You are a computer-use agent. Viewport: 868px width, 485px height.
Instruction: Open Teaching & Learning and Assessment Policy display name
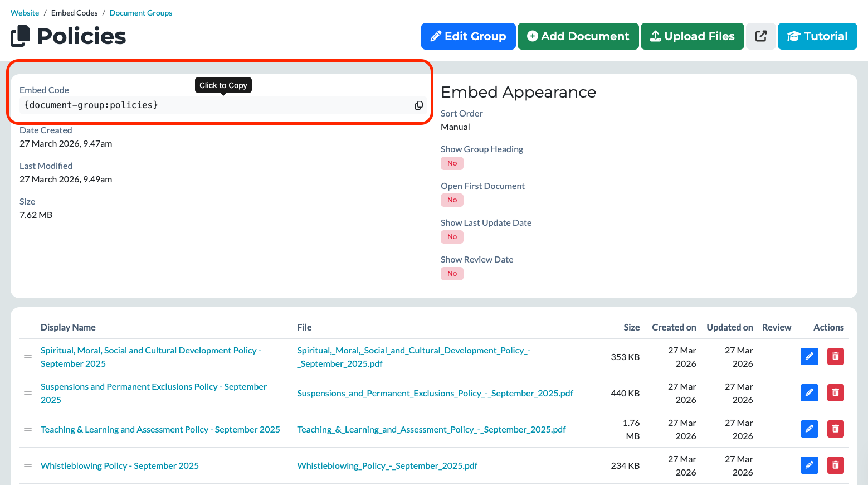tap(160, 429)
